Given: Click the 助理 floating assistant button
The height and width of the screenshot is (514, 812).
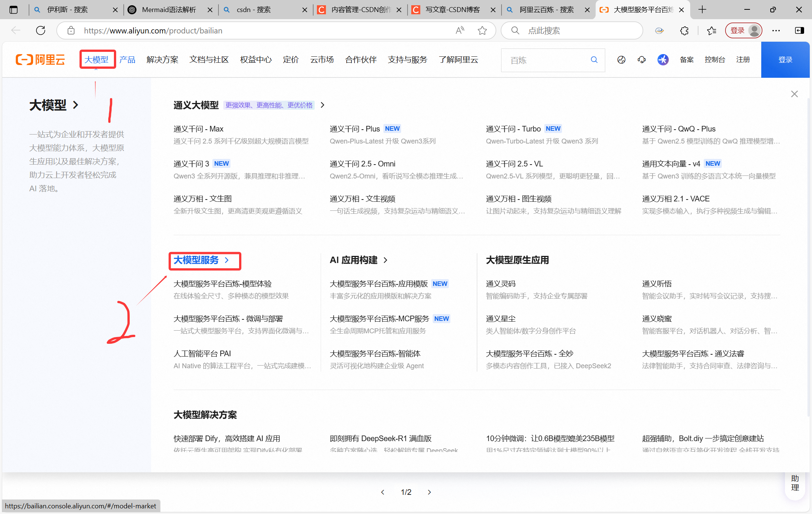Looking at the screenshot, I should click(795, 483).
